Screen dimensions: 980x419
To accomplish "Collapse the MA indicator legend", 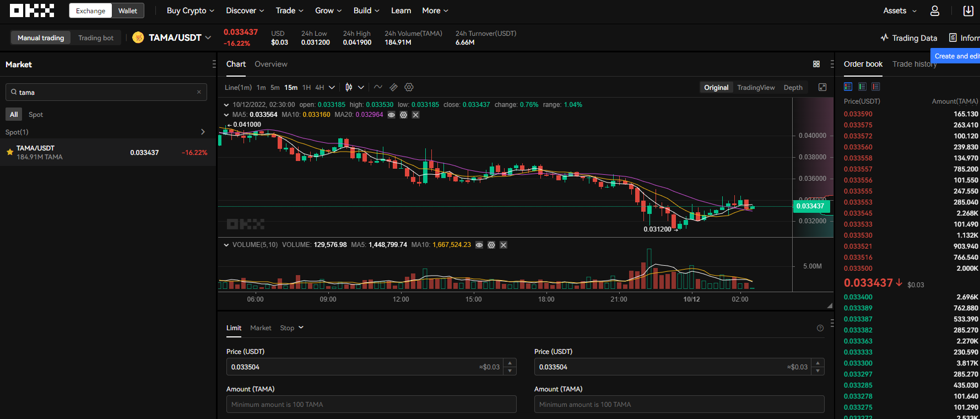I will coord(226,115).
